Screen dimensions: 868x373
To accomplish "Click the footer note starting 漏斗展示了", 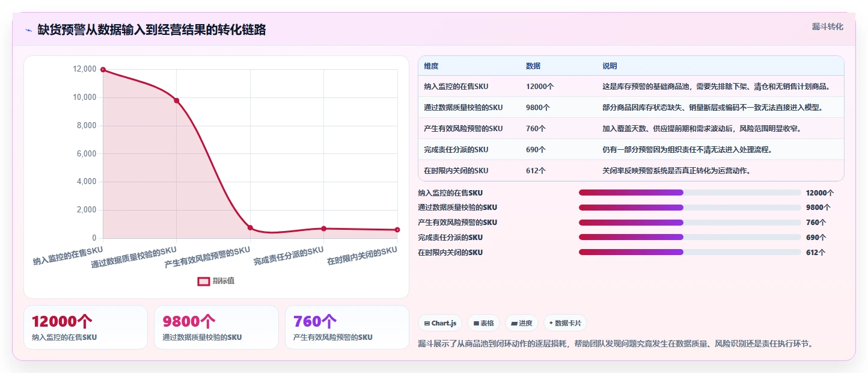I will click(x=616, y=344).
